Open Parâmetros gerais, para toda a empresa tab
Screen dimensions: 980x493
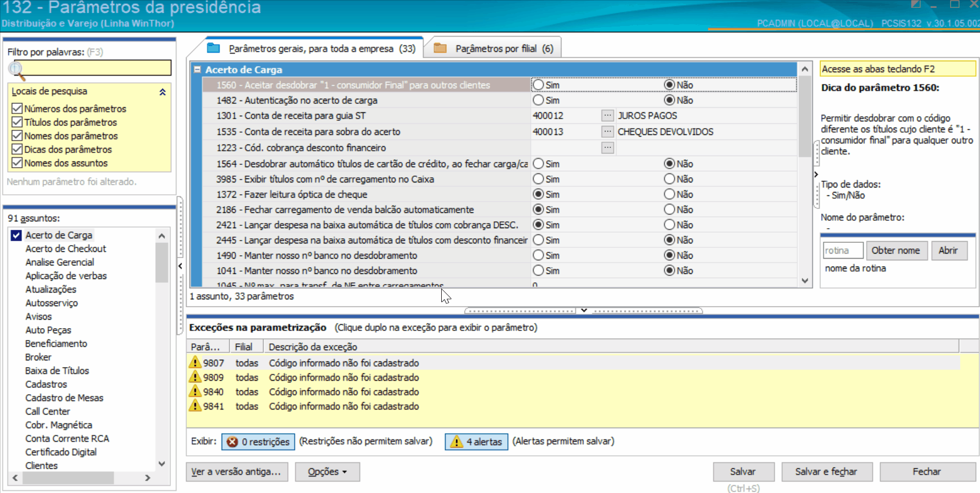[x=311, y=49]
